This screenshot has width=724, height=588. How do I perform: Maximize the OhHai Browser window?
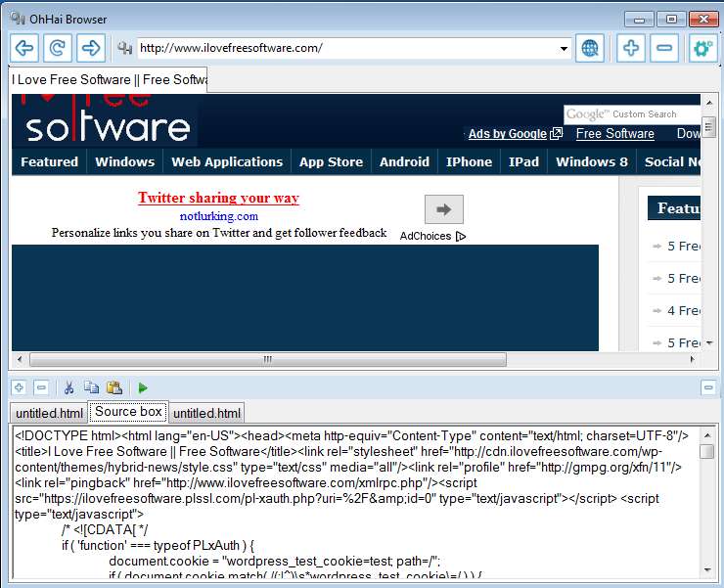[671, 20]
